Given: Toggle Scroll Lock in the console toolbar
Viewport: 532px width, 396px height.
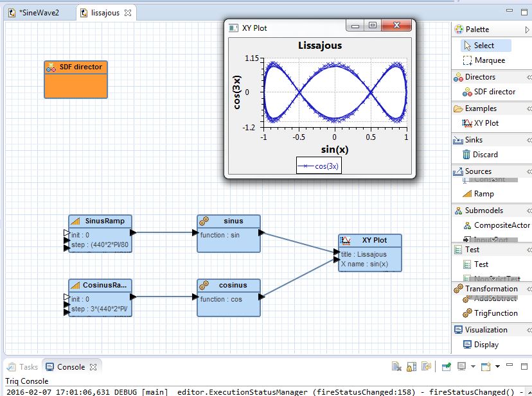Looking at the screenshot, I should 411,366.
